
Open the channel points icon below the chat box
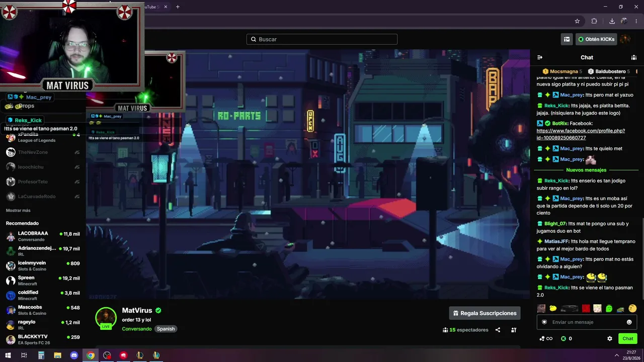[546, 339]
